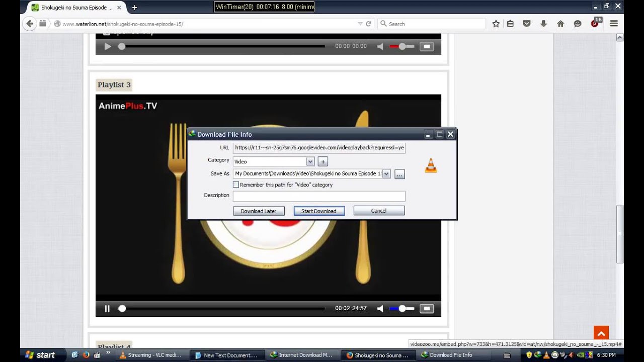Click the Save As path field
644x362 pixels.
307,173
